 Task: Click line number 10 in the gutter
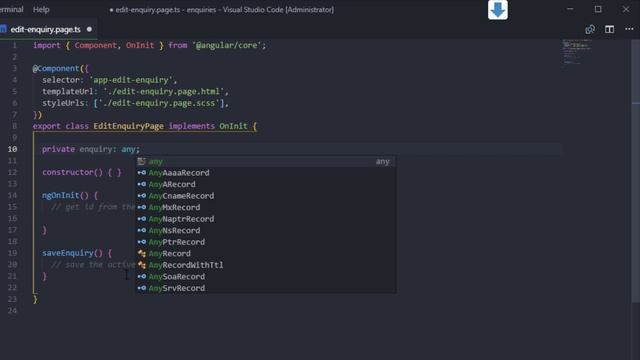(x=12, y=149)
